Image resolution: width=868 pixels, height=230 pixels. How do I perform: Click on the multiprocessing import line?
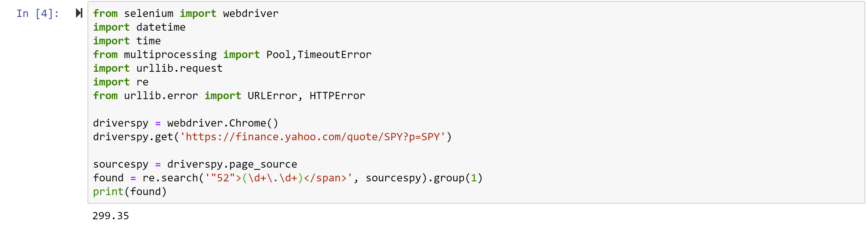click(x=232, y=55)
